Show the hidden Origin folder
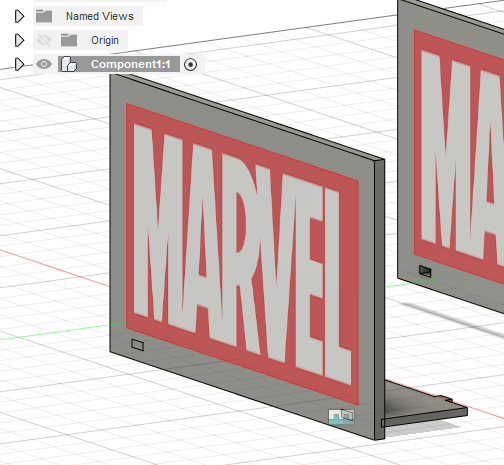The image size is (504, 465). click(44, 40)
